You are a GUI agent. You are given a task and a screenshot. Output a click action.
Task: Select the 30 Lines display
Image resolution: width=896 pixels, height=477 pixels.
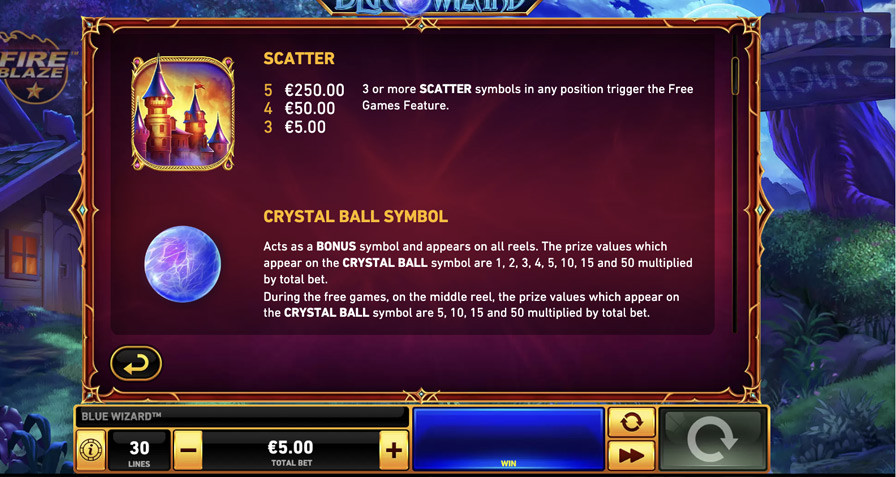[139, 450]
